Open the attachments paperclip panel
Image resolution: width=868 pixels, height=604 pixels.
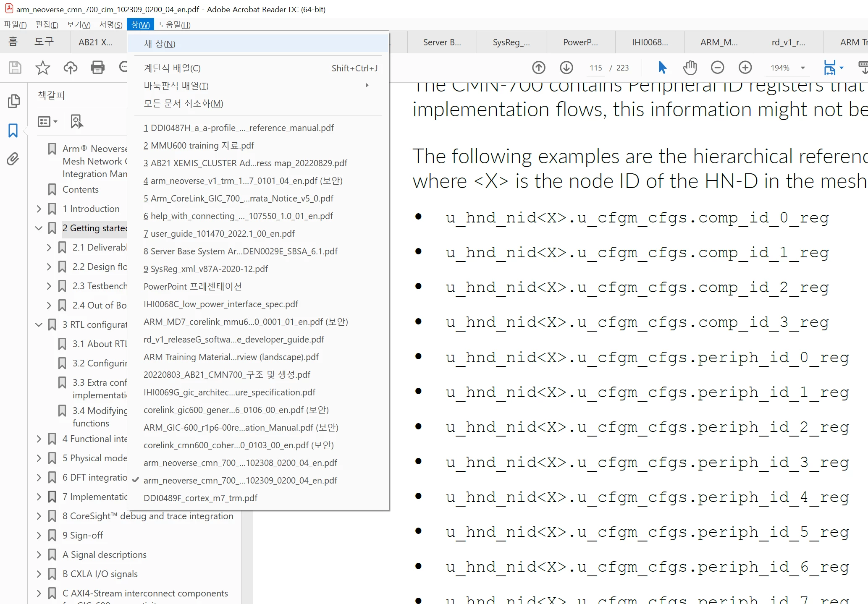[13, 159]
